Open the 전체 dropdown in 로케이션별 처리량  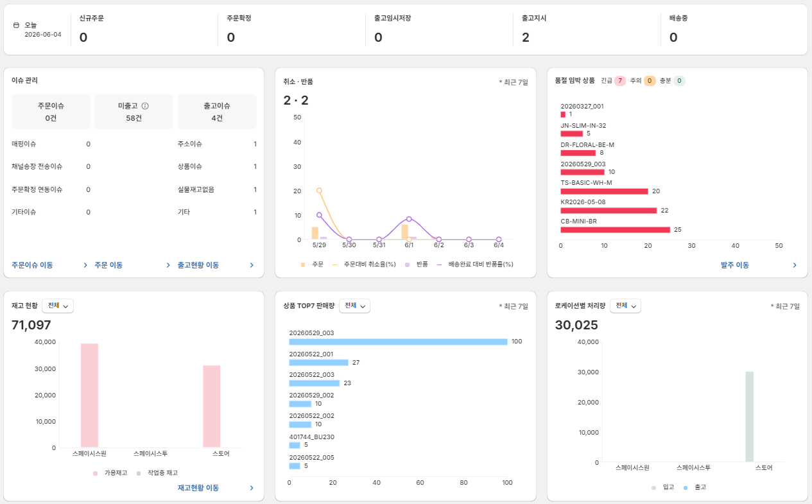click(x=626, y=306)
